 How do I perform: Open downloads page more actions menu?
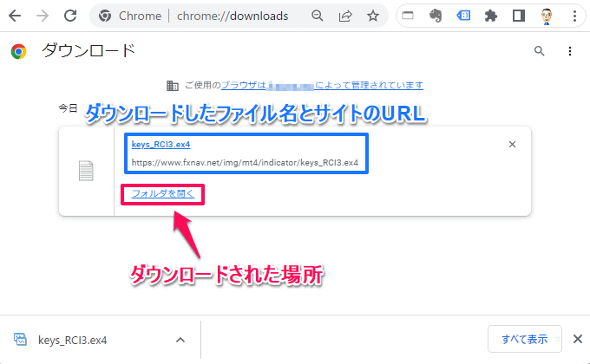(569, 51)
